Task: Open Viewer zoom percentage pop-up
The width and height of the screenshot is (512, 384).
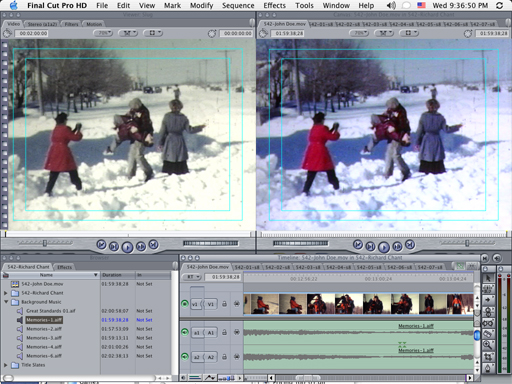Action: [103, 33]
